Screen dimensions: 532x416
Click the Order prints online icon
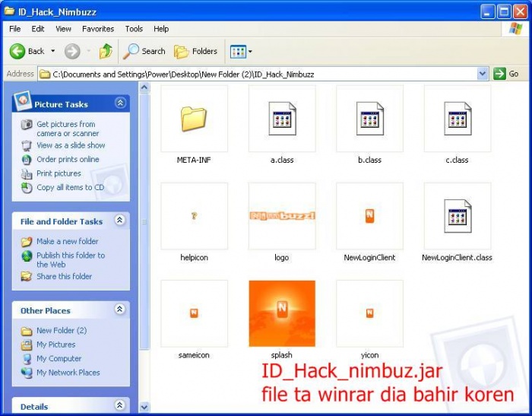(x=27, y=160)
